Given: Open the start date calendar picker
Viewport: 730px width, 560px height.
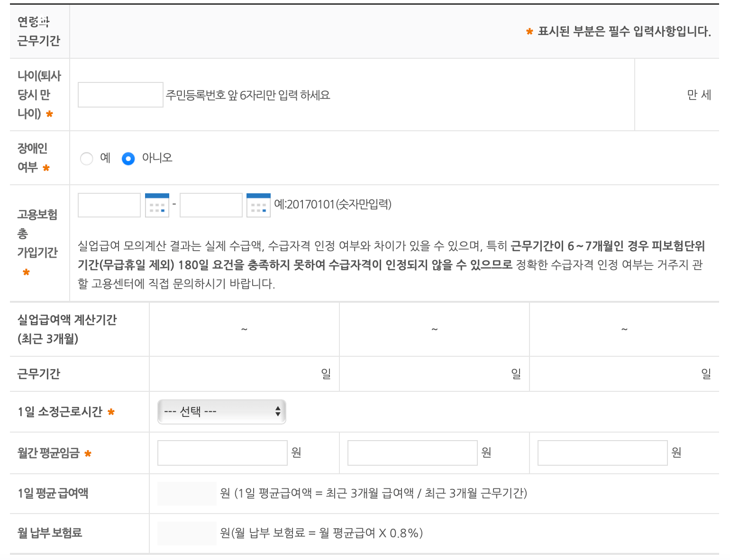Looking at the screenshot, I should click(157, 205).
